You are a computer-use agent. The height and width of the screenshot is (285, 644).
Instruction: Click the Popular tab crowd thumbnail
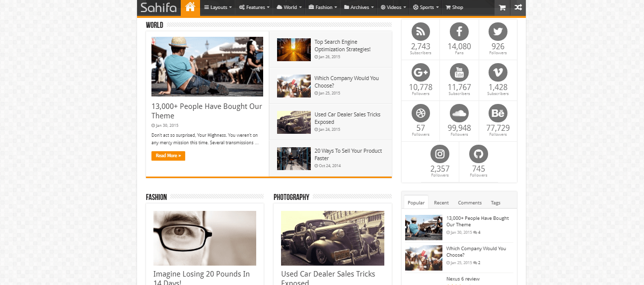tap(424, 258)
